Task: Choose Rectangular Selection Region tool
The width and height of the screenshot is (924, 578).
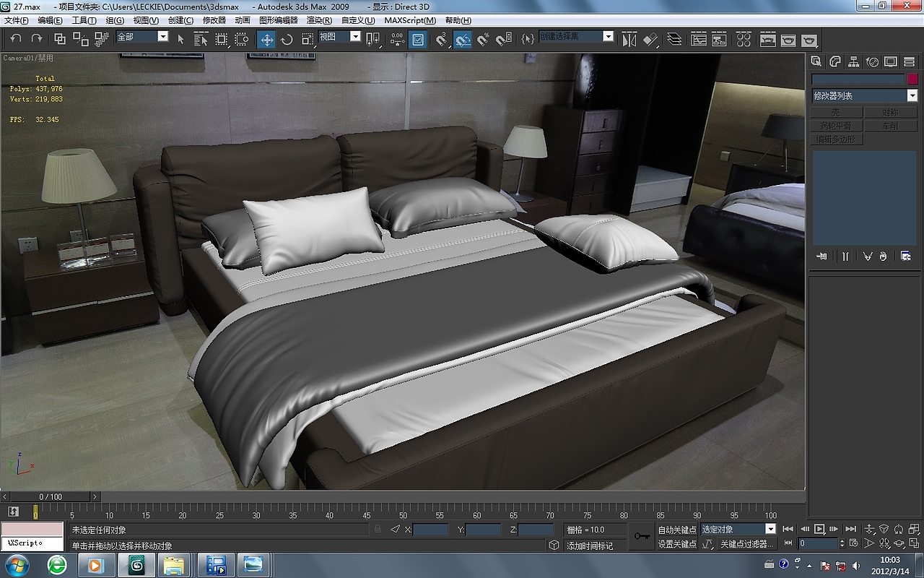Action: pos(222,39)
